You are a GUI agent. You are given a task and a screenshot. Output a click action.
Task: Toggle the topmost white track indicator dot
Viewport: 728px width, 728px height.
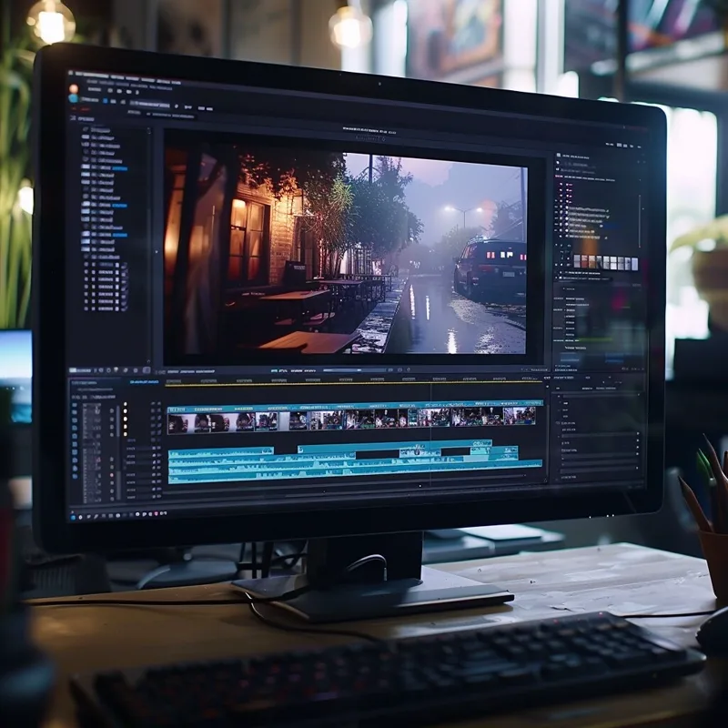tap(125, 405)
